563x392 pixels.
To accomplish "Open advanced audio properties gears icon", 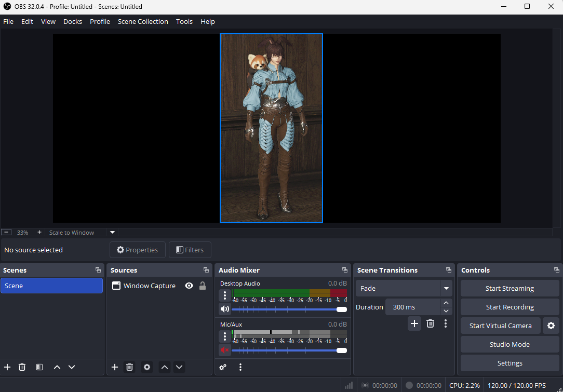I will (x=223, y=367).
